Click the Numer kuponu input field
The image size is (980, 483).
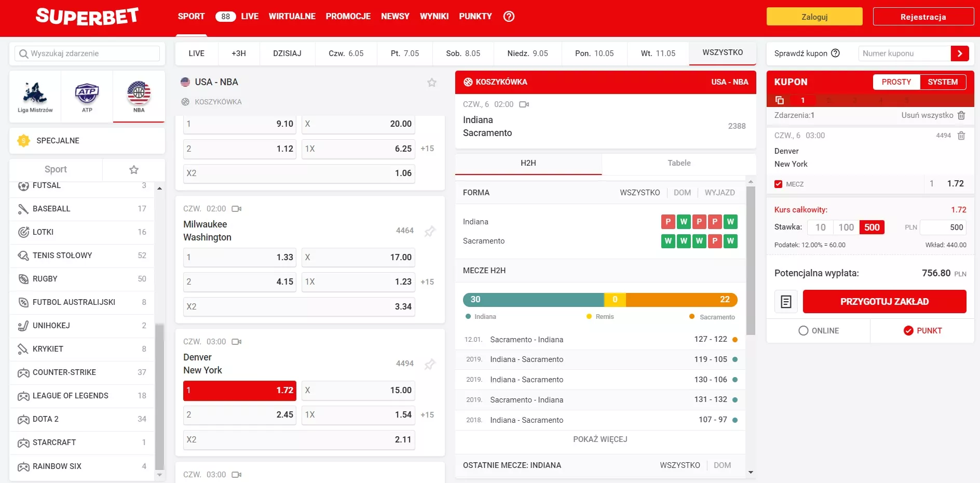(904, 53)
